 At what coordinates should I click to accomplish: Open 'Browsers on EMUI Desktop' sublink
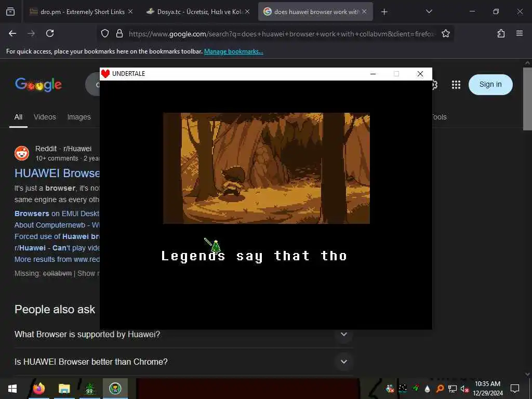[x=57, y=214]
